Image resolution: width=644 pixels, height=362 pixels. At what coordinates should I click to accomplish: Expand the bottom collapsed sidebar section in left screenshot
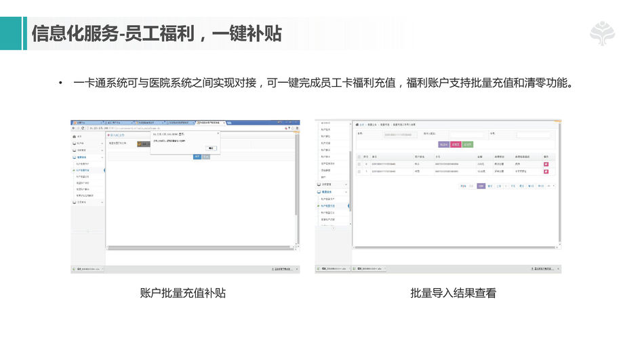click(102, 202)
